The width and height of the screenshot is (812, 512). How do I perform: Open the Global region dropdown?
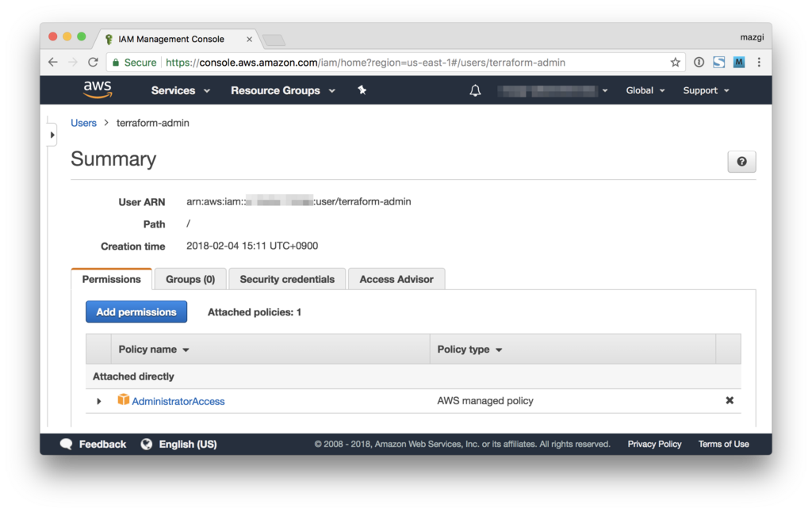[x=645, y=90]
